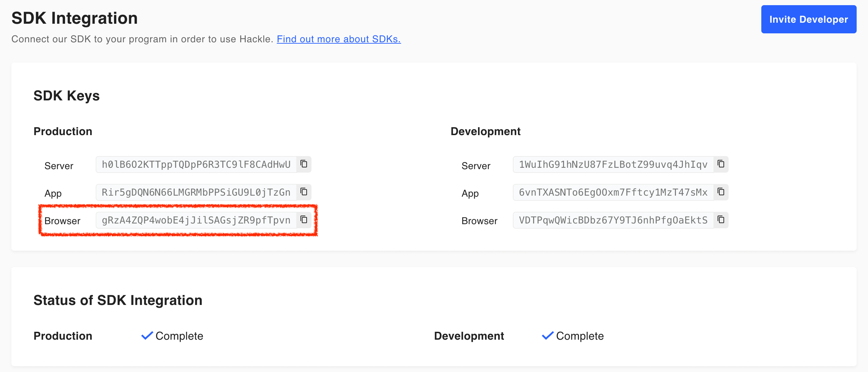Click the Development Complete checkmark
Screen dimensions: 868x372
click(548, 336)
